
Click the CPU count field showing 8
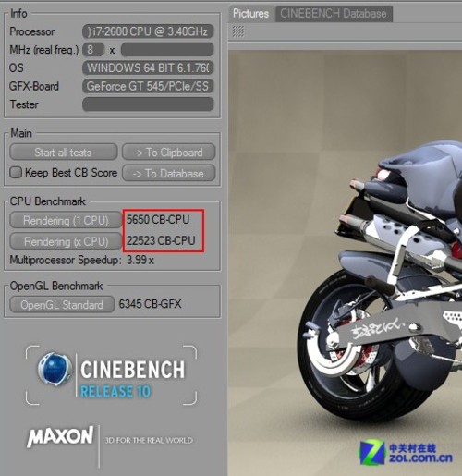click(93, 49)
